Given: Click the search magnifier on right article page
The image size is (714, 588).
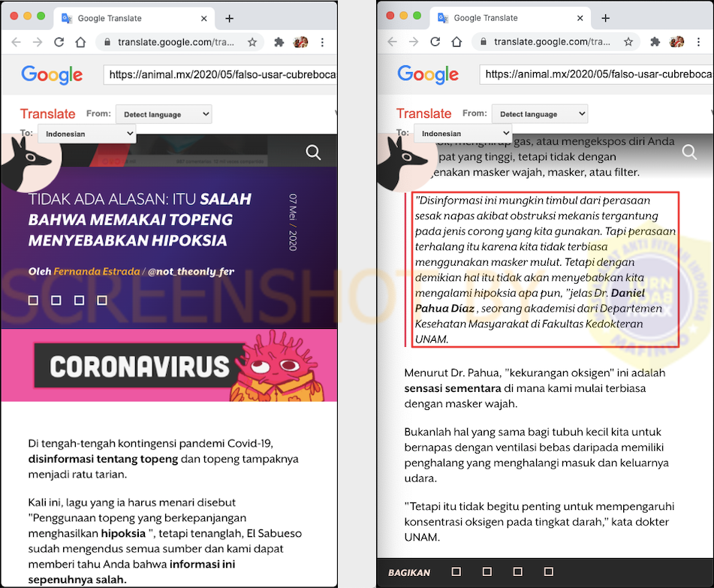Looking at the screenshot, I should tap(689, 152).
